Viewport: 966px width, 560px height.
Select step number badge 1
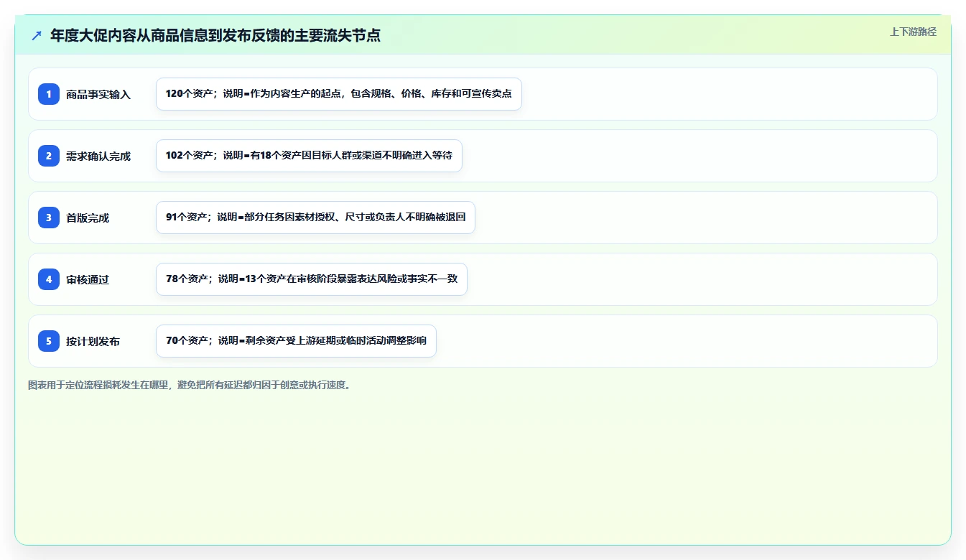coord(49,94)
